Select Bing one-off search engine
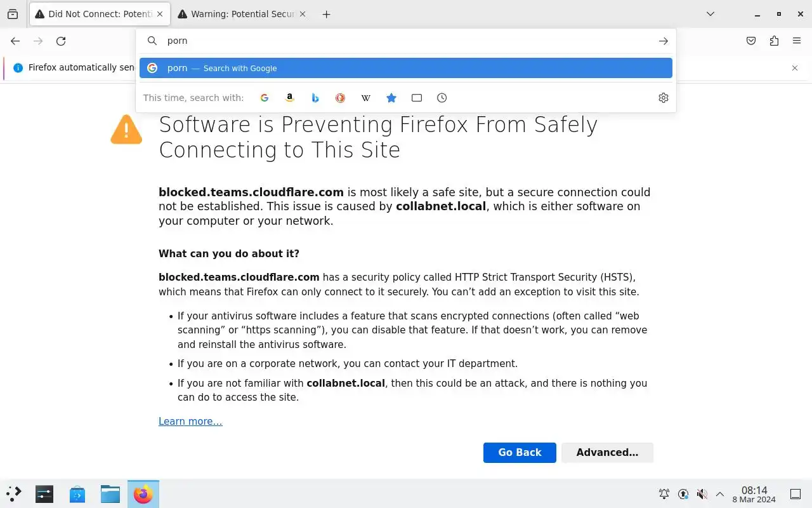This screenshot has height=508, width=812. [315, 98]
